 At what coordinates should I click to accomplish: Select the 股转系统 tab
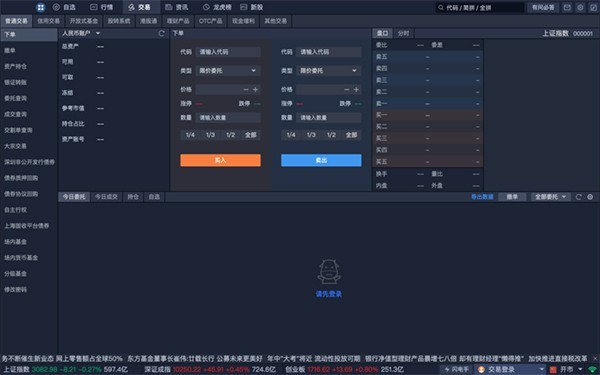[x=119, y=21]
